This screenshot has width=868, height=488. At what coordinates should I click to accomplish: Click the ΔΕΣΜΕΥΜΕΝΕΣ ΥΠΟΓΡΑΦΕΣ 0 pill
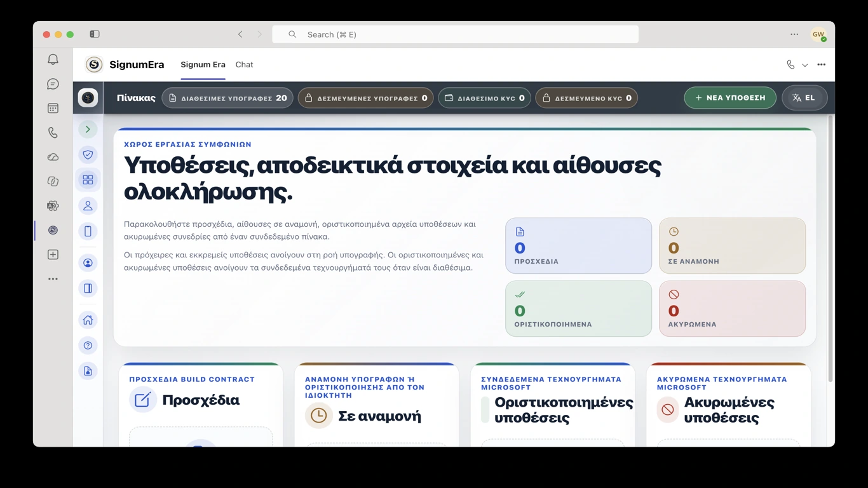[365, 98]
